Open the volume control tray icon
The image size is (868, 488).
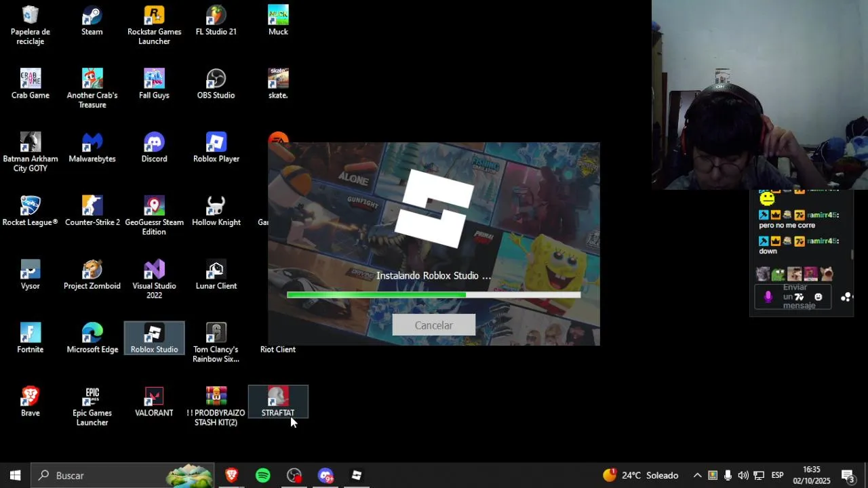pyautogui.click(x=743, y=475)
